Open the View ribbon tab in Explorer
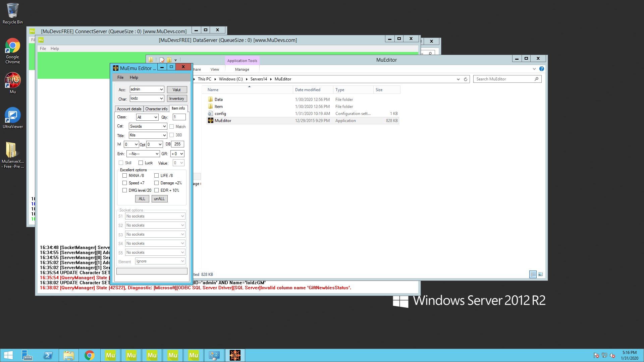The height and width of the screenshot is (362, 644). [215, 69]
